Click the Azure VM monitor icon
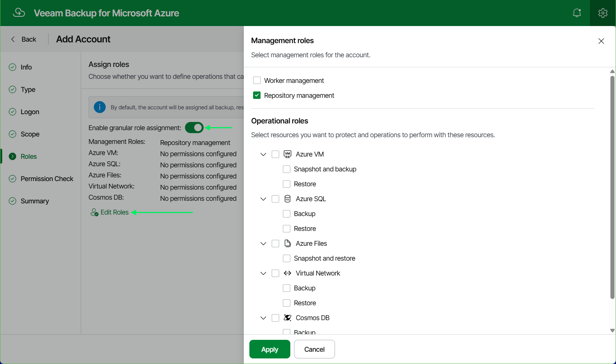The width and height of the screenshot is (616, 364). 287,154
